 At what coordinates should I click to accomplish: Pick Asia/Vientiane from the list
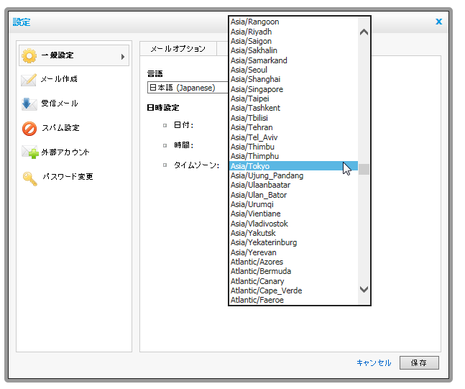pos(293,214)
